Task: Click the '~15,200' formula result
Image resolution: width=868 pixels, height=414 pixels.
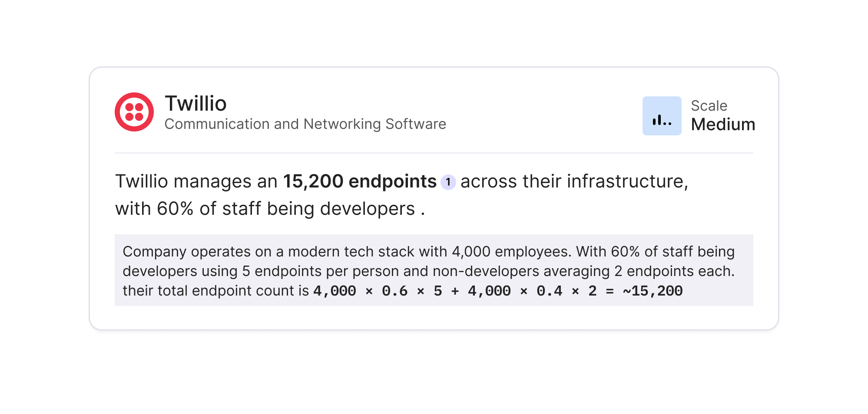Action: pyautogui.click(x=653, y=291)
